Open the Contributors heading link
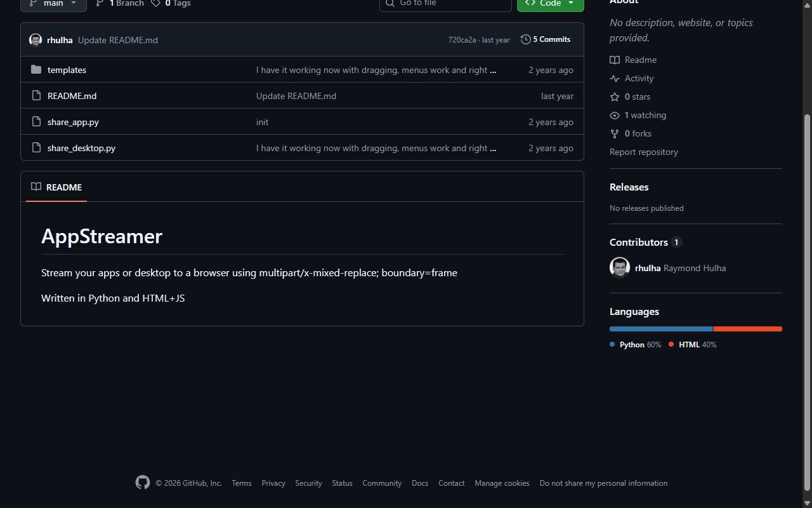Image resolution: width=812 pixels, height=508 pixels. tap(645, 242)
